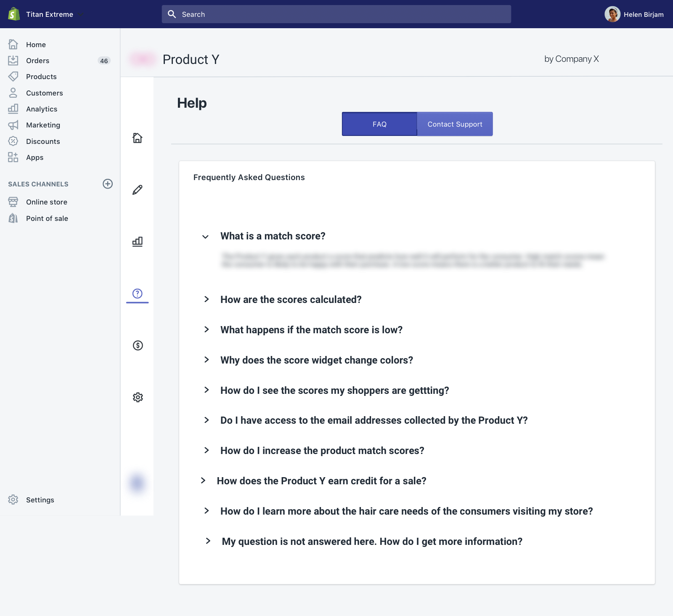This screenshot has width=673, height=616.
Task: Click the 46 badge next to Orders
Action: pyautogui.click(x=104, y=61)
